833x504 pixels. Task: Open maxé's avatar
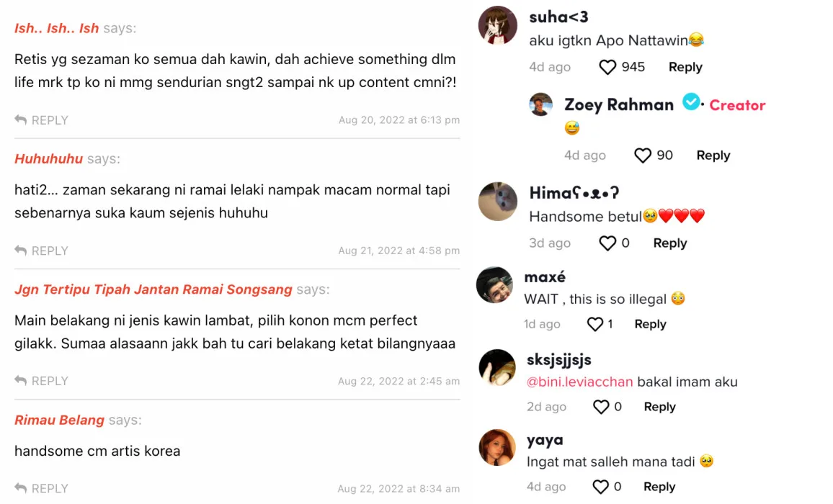point(494,285)
